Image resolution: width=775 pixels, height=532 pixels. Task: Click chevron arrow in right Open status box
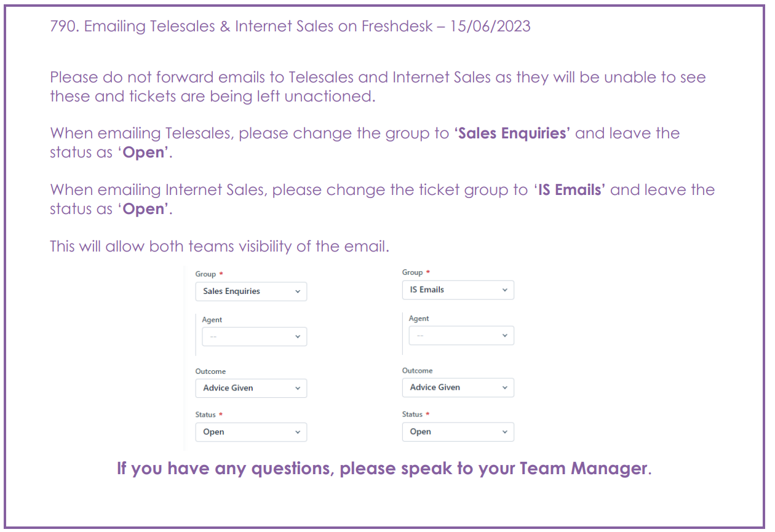point(504,432)
